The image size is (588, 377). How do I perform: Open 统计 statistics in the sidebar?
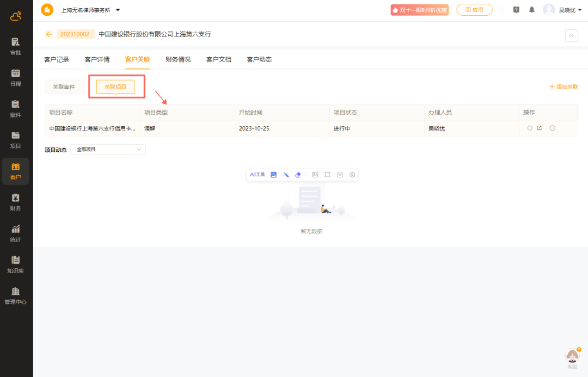[16, 233]
